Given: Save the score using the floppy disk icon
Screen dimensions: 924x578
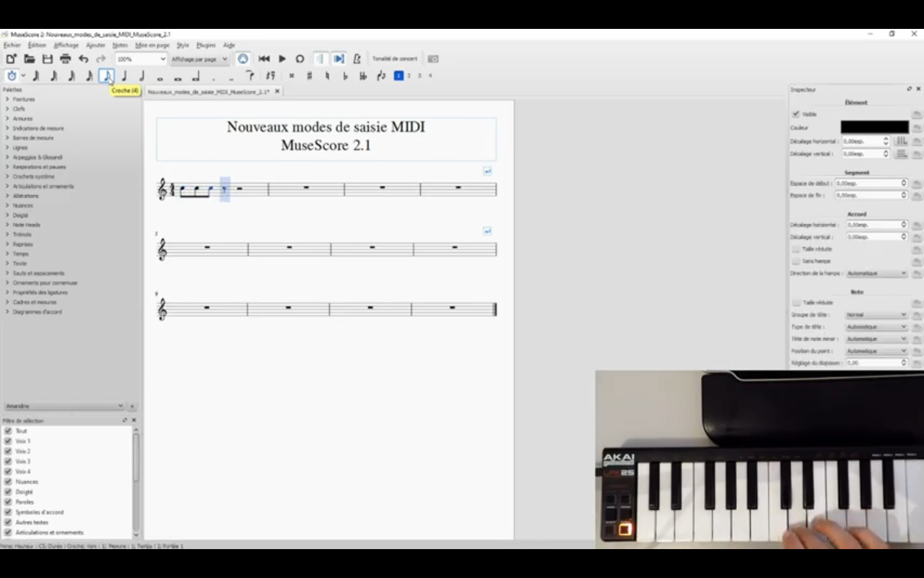Looking at the screenshot, I should [48, 59].
